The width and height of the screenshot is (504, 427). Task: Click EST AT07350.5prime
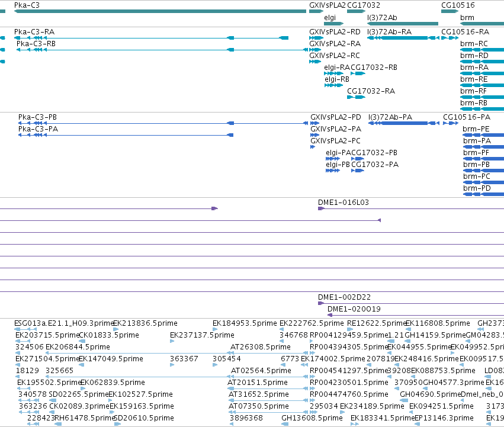click(x=268, y=413)
